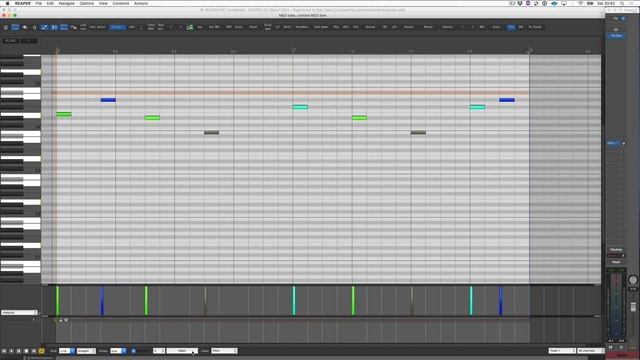Screen dimensions: 640x360
Task: Open the Apple menu
Action: pyautogui.click(x=7, y=3)
